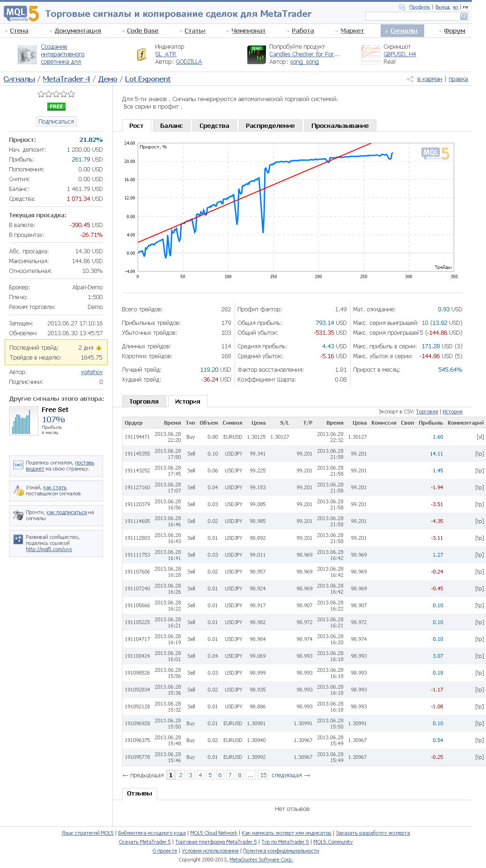The height and width of the screenshot is (868, 486).
Task: Click the search magnifier icon
Action: 464,16
